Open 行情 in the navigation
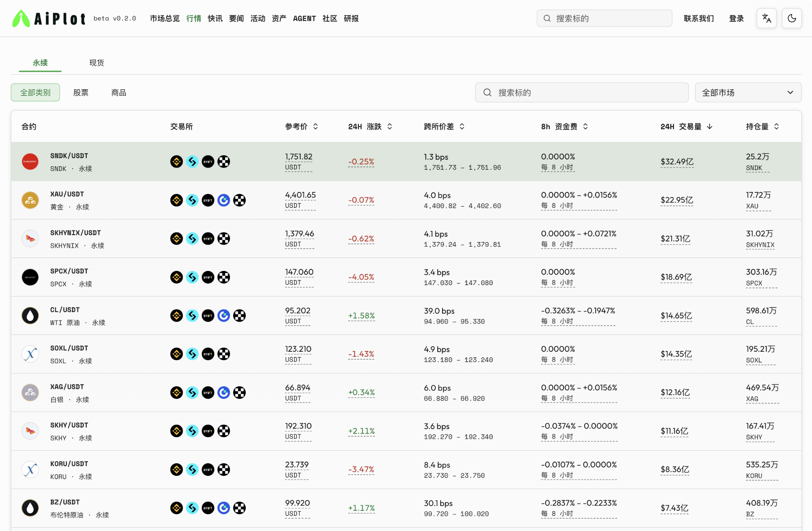Image resolution: width=812 pixels, height=531 pixels. 193,18
